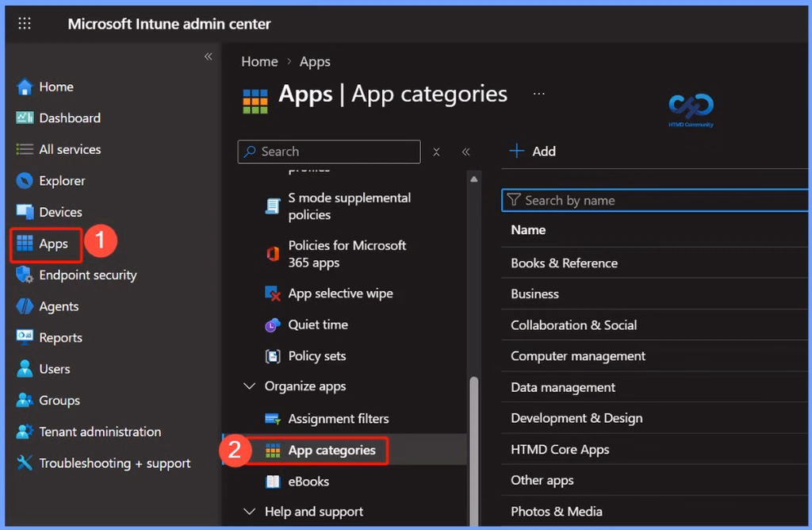The height and width of the screenshot is (530, 812).
Task: Click the Home breadcrumb link
Action: pos(259,62)
